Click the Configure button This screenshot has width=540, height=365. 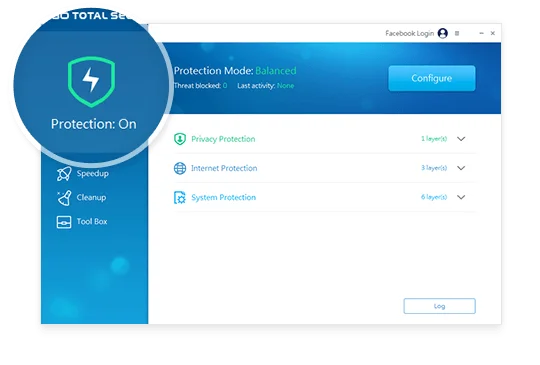click(432, 78)
